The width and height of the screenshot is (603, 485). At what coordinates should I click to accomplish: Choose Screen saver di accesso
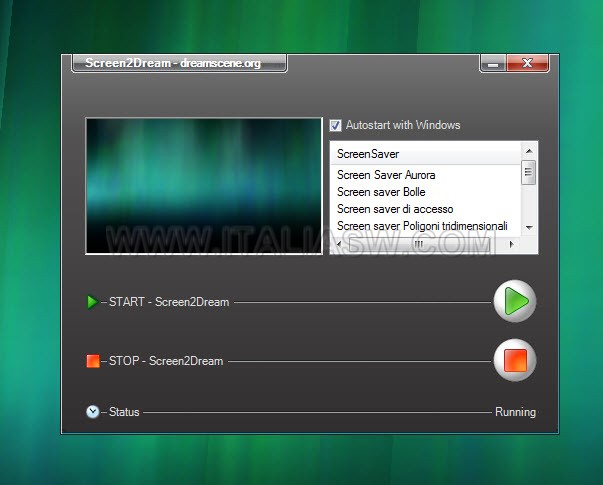(x=395, y=209)
